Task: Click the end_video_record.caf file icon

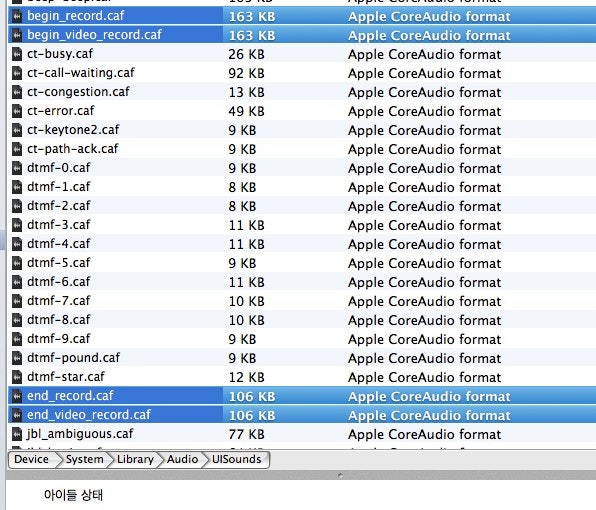Action: click(x=17, y=415)
